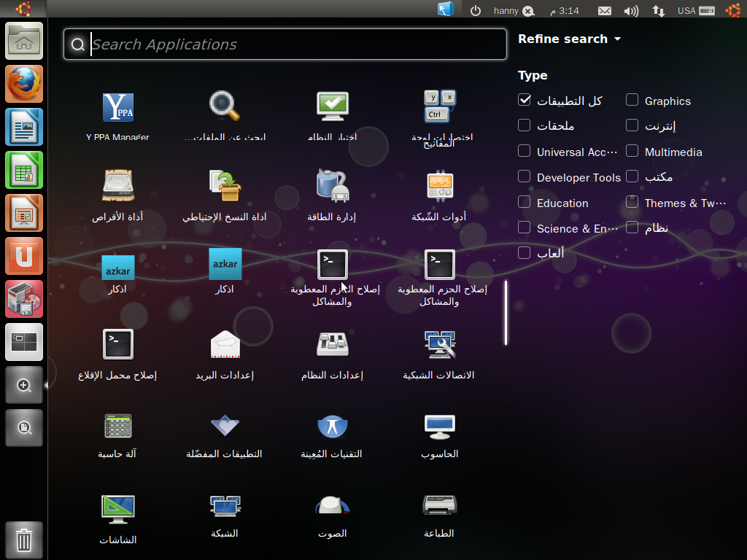
Task: Enable the Graphics filter checkbox
Action: pos(632,101)
